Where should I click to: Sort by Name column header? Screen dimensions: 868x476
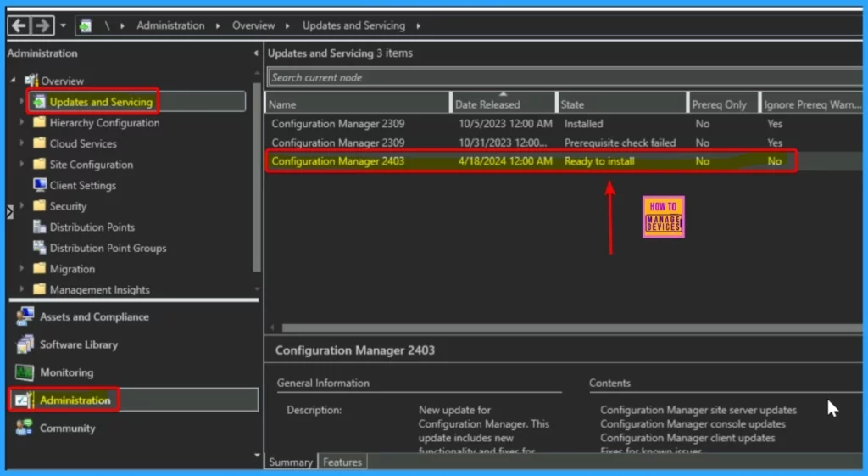(359, 104)
